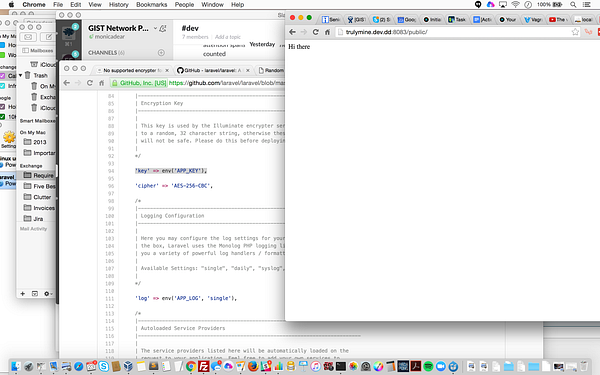Open Spotify from the Dock
Image resolution: width=600 pixels, height=375 pixels.
coord(428,367)
